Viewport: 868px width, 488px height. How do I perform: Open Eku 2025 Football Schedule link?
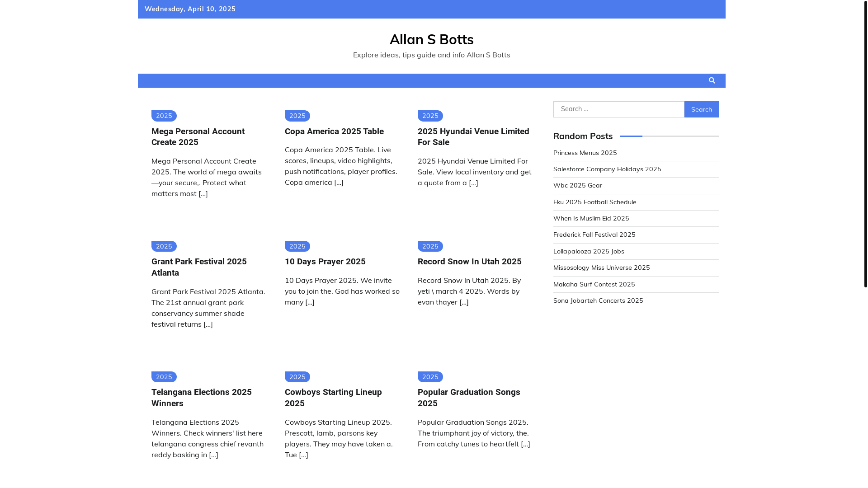click(x=594, y=202)
